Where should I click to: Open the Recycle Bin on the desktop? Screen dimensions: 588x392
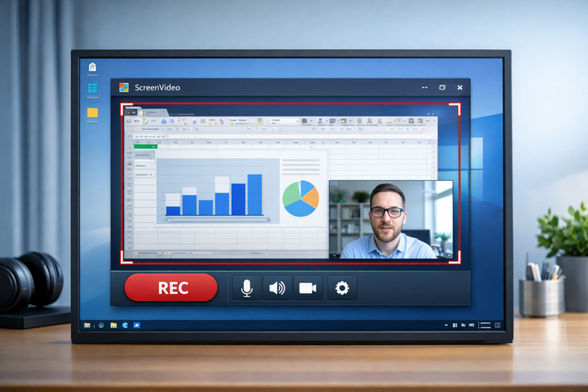click(92, 65)
